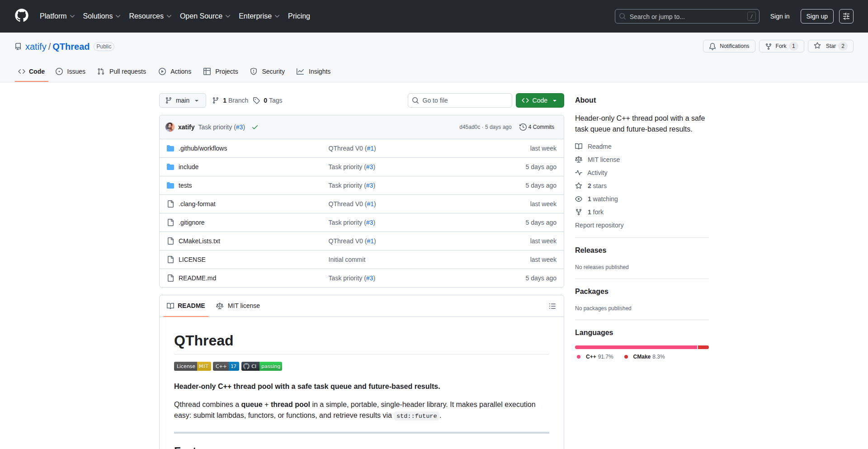The width and height of the screenshot is (868, 449).
Task: Click the green commit status checkmark
Action: coord(255,128)
